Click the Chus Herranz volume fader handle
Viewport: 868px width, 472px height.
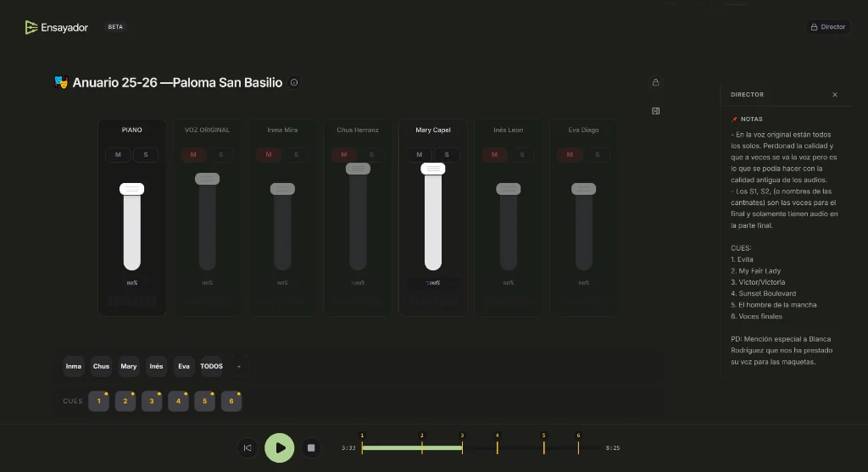[358, 169]
